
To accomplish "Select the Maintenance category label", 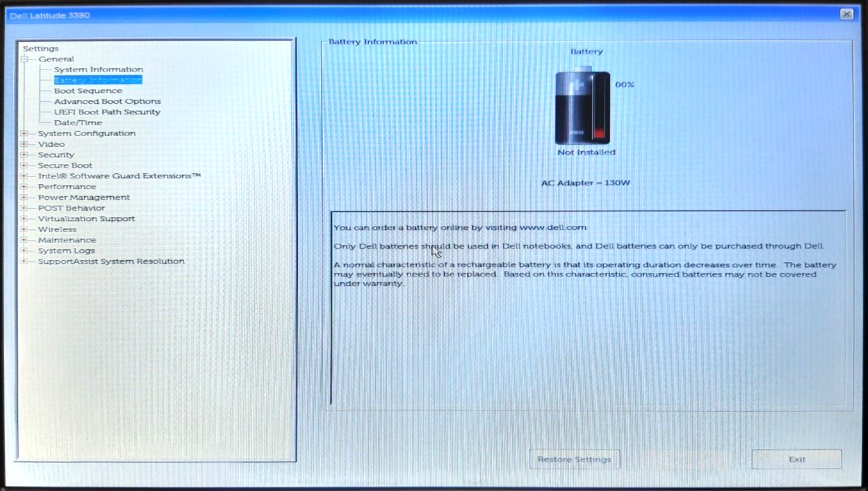I will point(67,240).
